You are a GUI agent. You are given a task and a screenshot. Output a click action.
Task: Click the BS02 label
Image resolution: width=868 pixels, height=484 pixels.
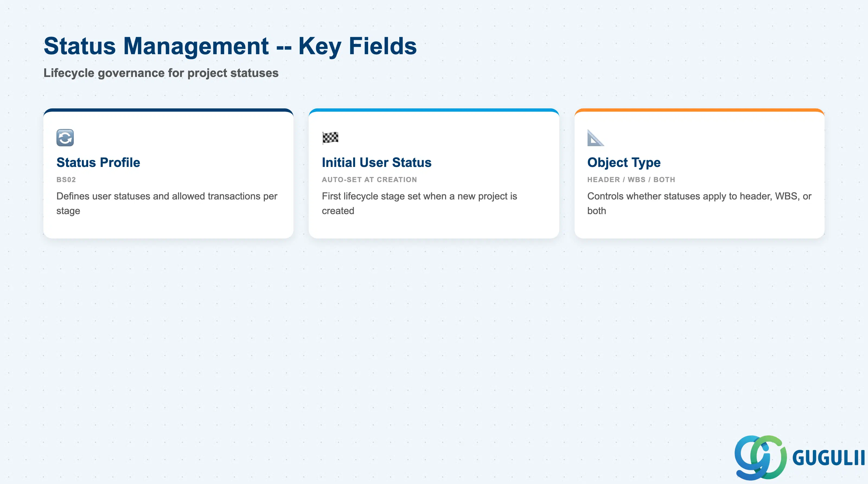[x=66, y=179]
